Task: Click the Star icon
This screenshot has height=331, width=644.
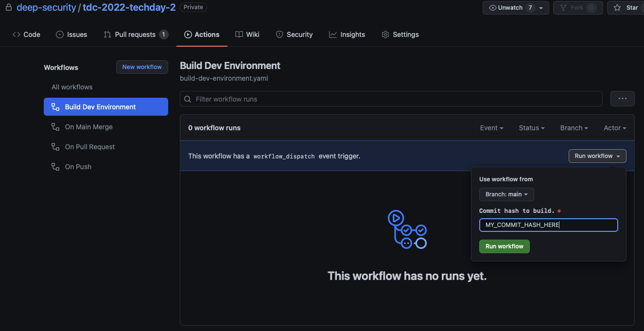Action: click(617, 8)
